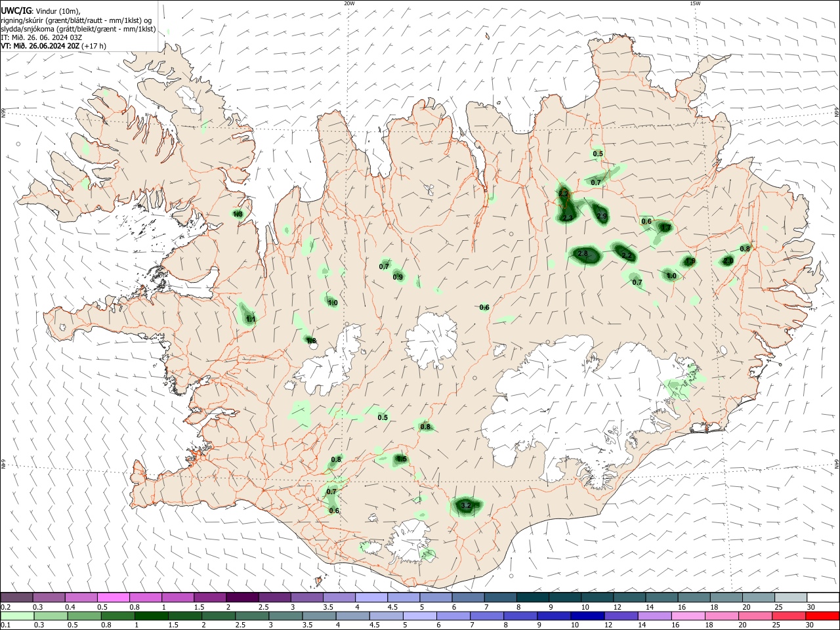The height and width of the screenshot is (630, 840).
Task: Click the 1.7 precipitation value label
Action: (665, 228)
